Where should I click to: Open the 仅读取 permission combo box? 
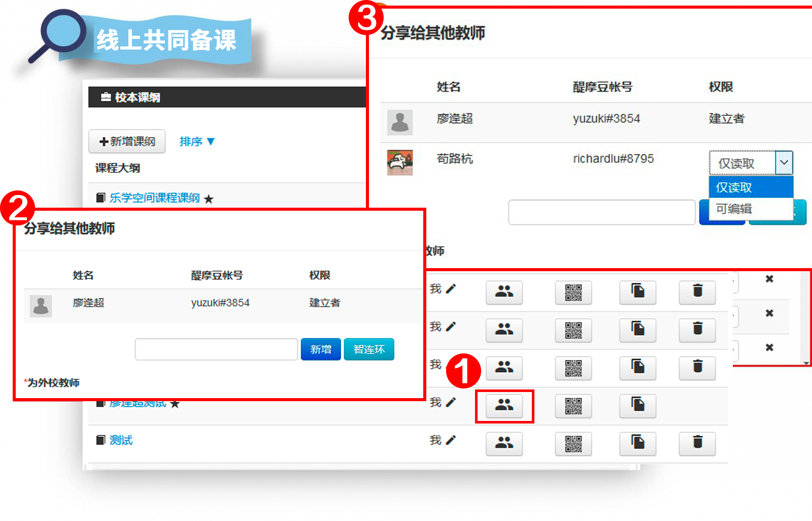[x=751, y=164]
